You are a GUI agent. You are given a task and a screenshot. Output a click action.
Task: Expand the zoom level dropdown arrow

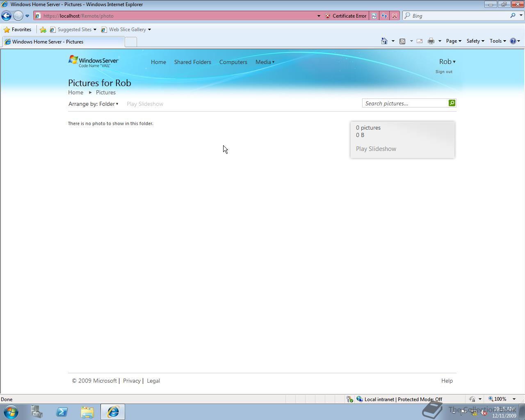coord(514,399)
